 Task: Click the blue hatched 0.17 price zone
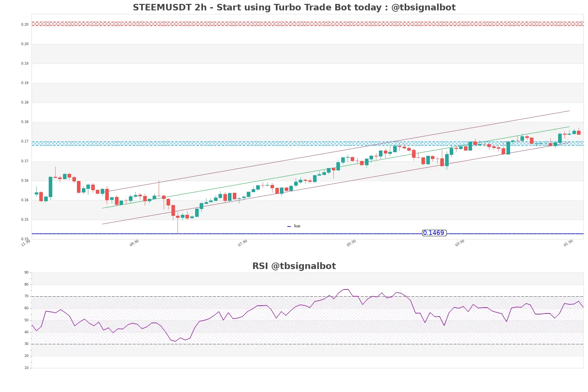coord(307,143)
